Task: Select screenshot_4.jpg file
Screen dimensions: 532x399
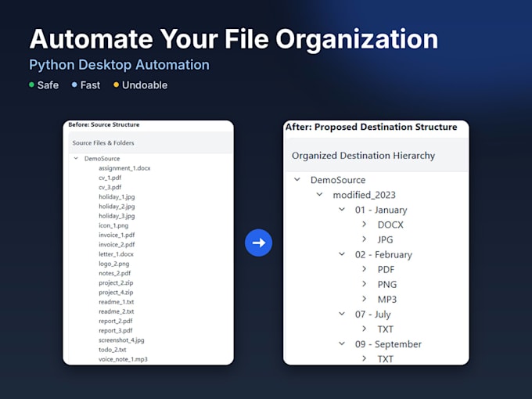Action: pyautogui.click(x=121, y=340)
